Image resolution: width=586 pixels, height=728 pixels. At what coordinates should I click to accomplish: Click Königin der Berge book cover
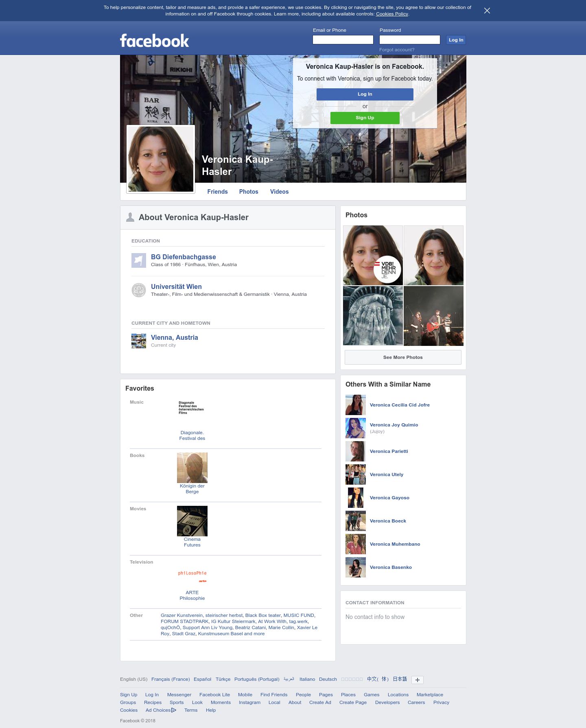[192, 468]
